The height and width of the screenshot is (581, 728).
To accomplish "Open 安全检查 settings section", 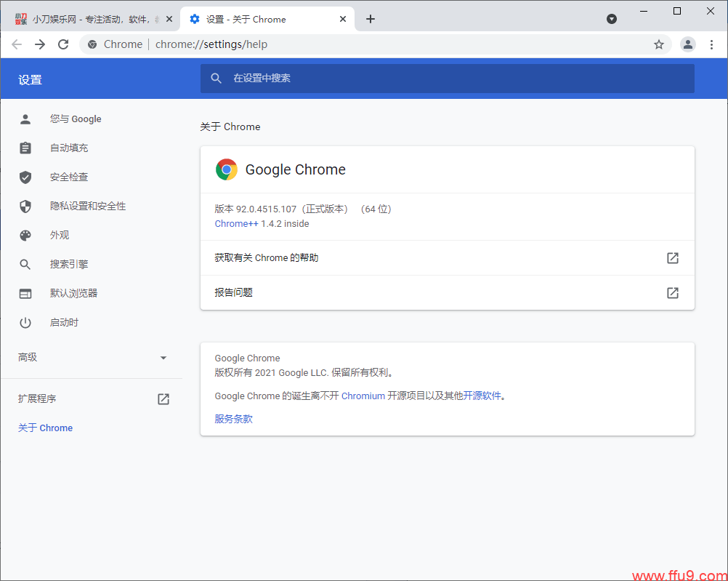I will 69,177.
